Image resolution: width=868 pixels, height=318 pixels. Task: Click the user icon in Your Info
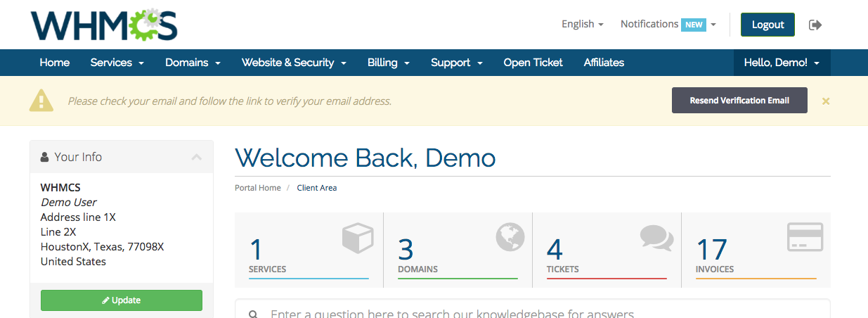coord(45,157)
